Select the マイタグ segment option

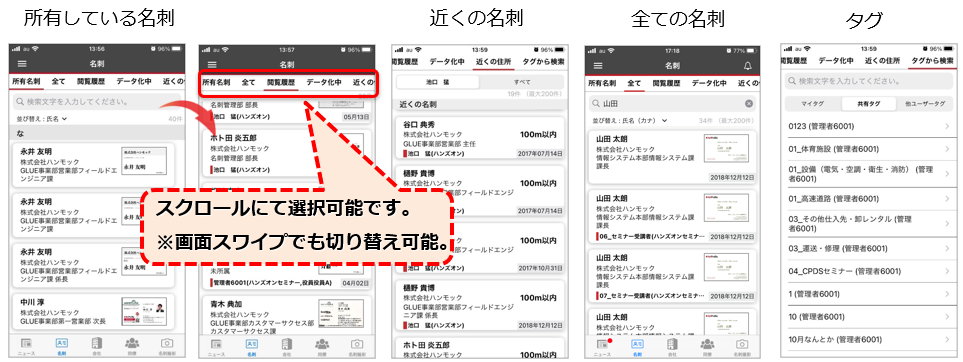click(x=814, y=104)
